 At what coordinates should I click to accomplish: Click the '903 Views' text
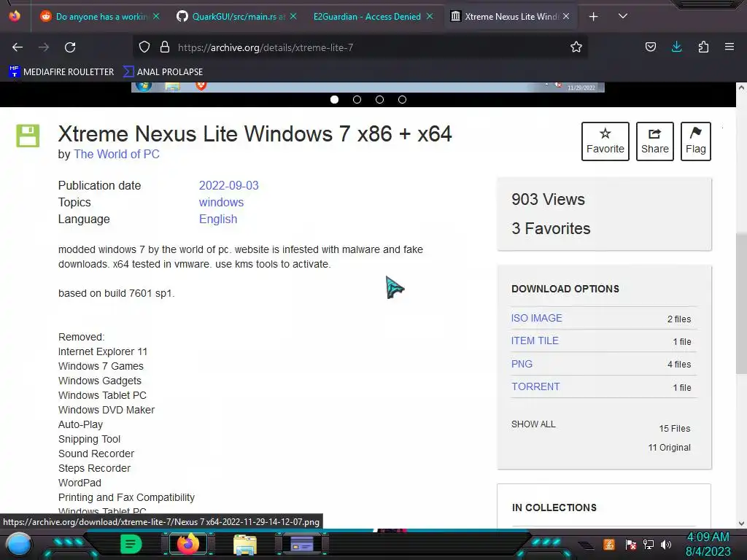tap(548, 200)
